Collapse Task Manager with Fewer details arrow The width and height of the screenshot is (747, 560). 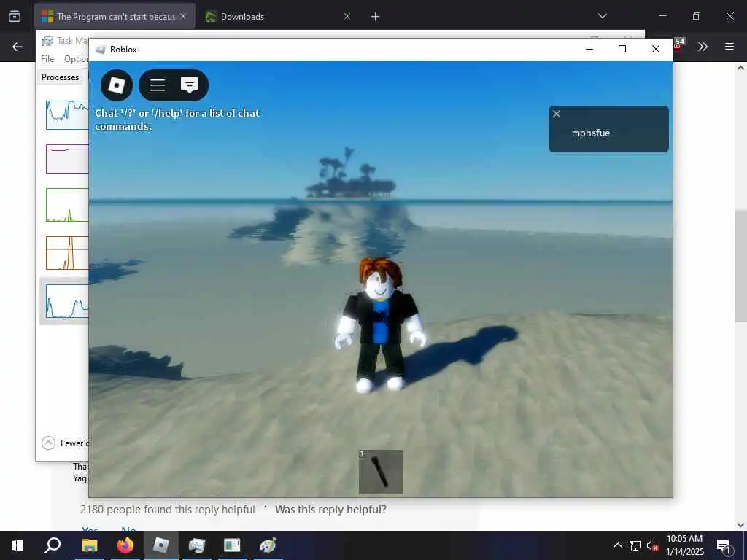pyautogui.click(x=48, y=443)
